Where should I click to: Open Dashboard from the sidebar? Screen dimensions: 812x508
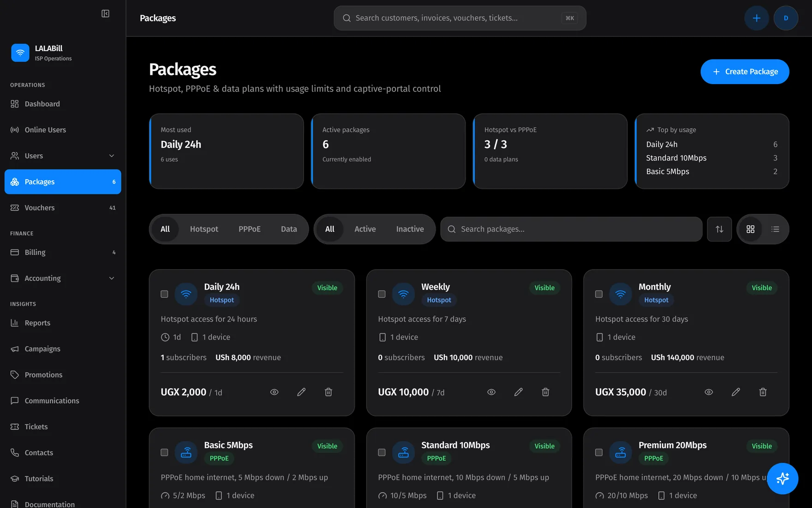63,104
